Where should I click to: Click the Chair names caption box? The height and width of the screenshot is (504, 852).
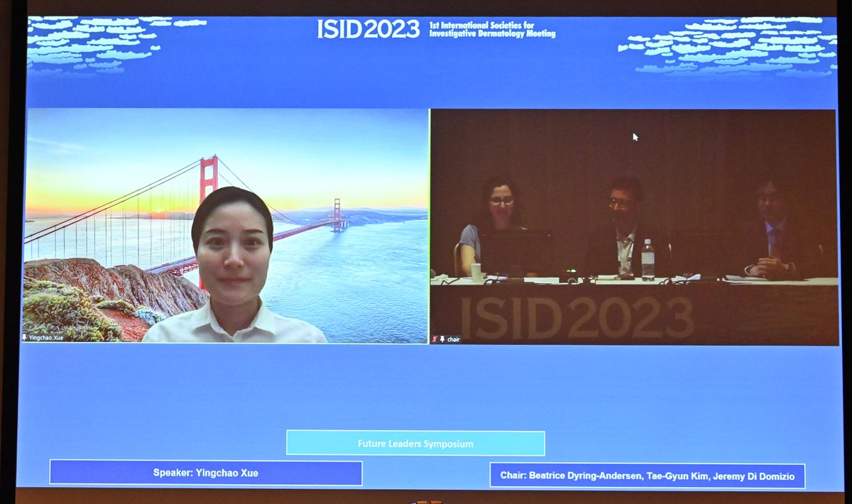(x=648, y=476)
